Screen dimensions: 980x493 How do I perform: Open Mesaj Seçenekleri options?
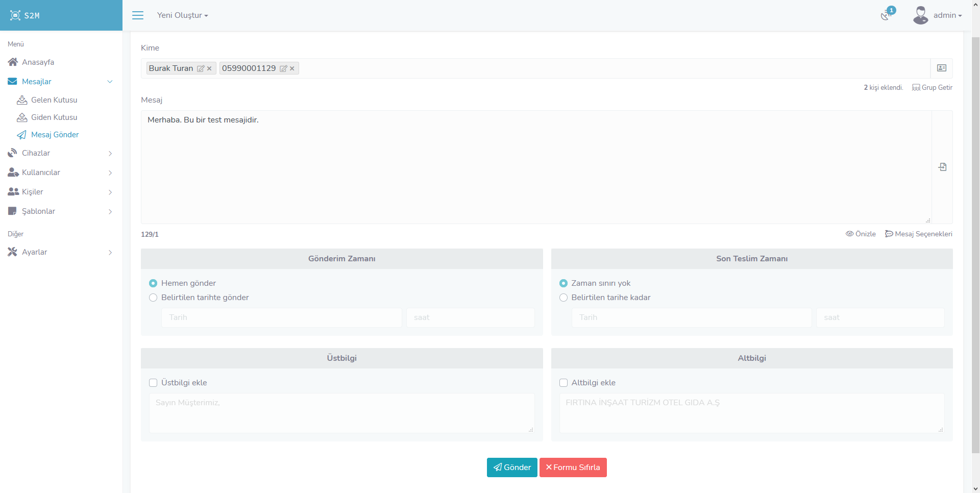919,234
